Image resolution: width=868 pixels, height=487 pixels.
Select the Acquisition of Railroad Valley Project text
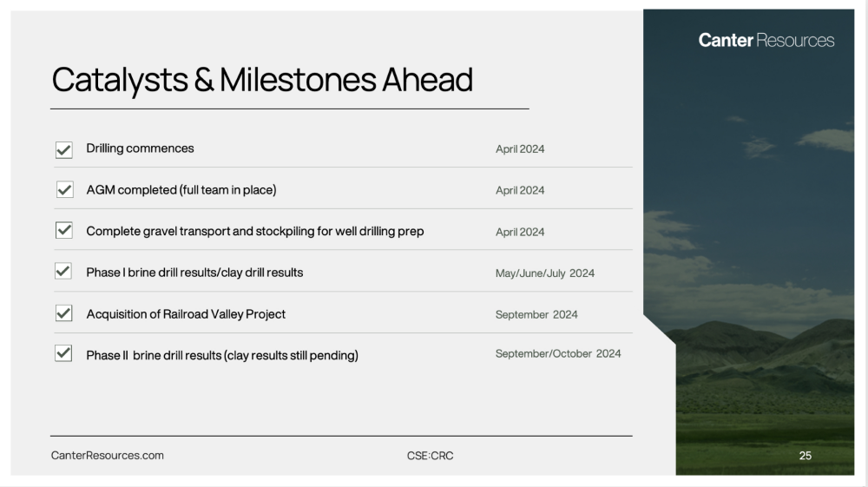click(186, 314)
